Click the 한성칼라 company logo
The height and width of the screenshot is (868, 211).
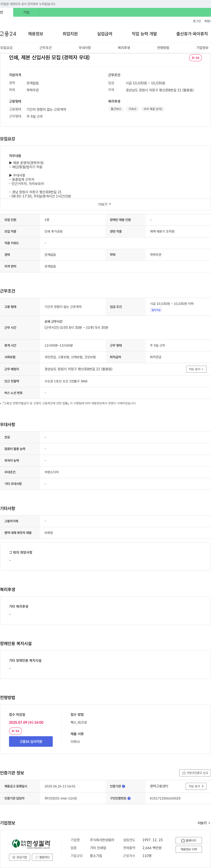[x=31, y=844]
